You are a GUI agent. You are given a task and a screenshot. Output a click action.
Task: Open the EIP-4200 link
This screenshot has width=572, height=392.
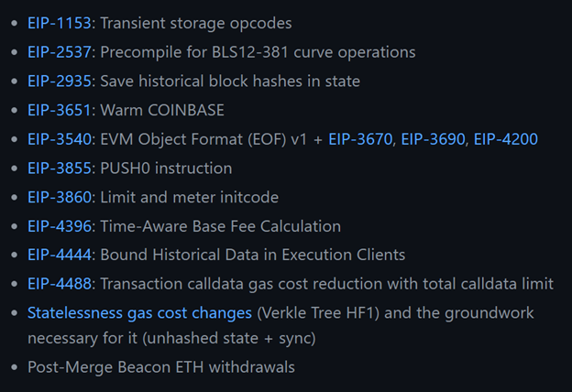tap(506, 139)
